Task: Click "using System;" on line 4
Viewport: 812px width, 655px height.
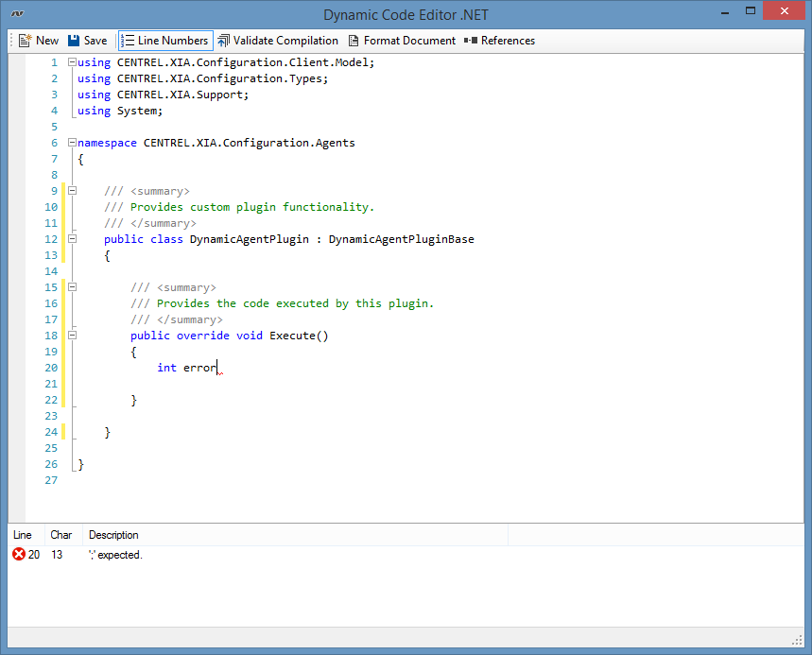Action: pyautogui.click(x=120, y=111)
